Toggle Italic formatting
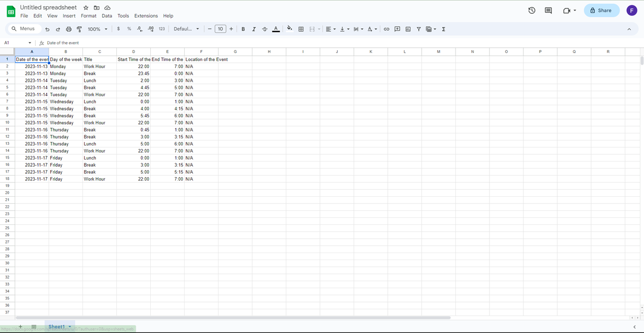 (x=254, y=29)
